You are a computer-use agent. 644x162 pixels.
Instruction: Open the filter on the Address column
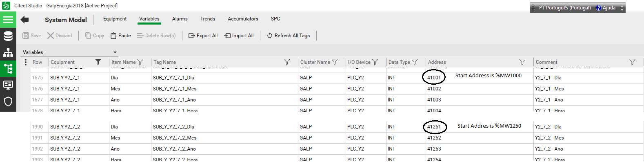pyautogui.click(x=522, y=62)
